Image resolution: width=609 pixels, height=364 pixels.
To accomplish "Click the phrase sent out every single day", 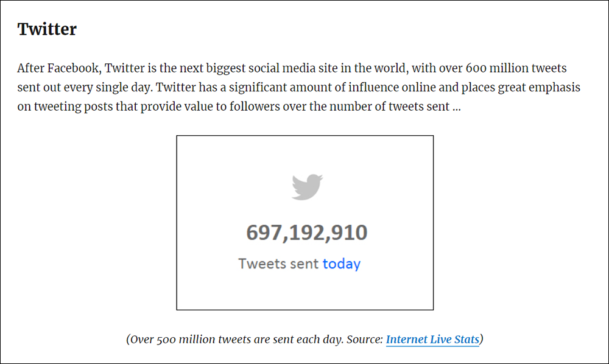I will click(84, 87).
